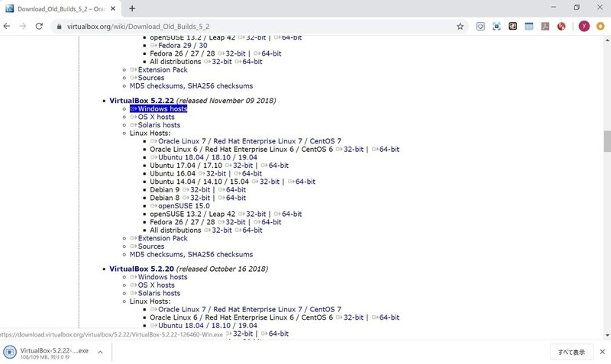Image resolution: width=611 pixels, height=364 pixels.
Task: Open Solaris hosts link for 5.2.22
Action: [155, 125]
